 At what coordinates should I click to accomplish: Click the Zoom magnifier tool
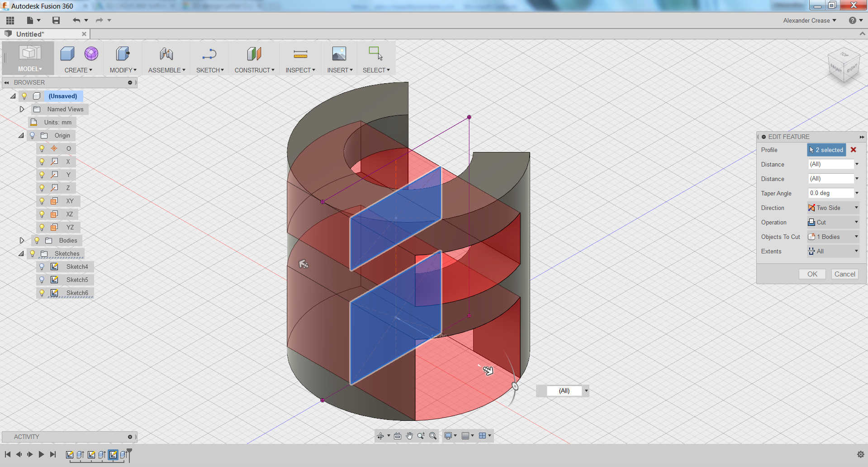tap(421, 436)
